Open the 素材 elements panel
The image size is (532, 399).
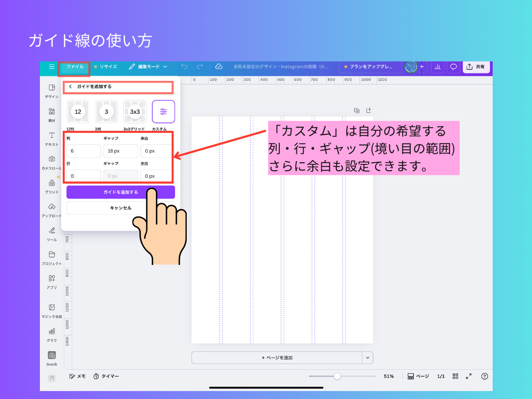tap(52, 115)
